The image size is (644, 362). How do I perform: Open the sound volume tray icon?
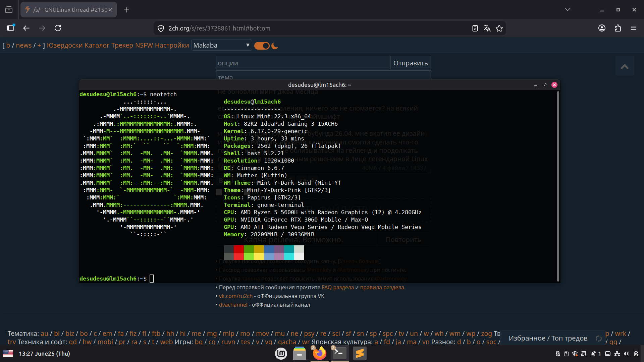coord(626,354)
